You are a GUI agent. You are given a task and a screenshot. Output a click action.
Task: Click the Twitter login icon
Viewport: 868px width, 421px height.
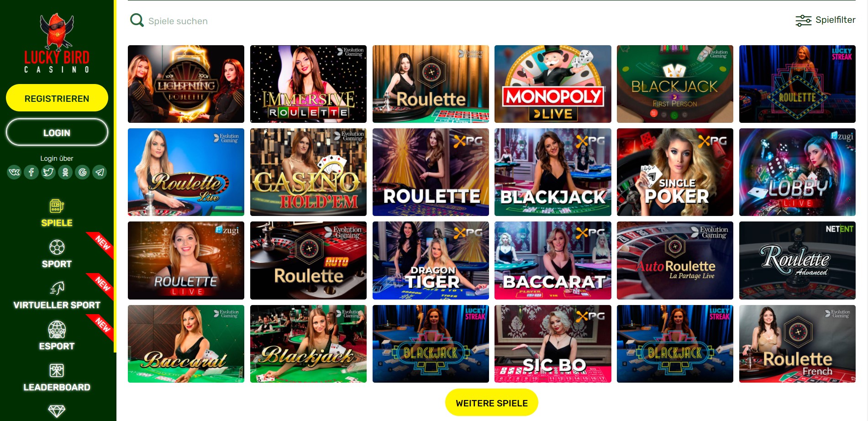tap(48, 172)
